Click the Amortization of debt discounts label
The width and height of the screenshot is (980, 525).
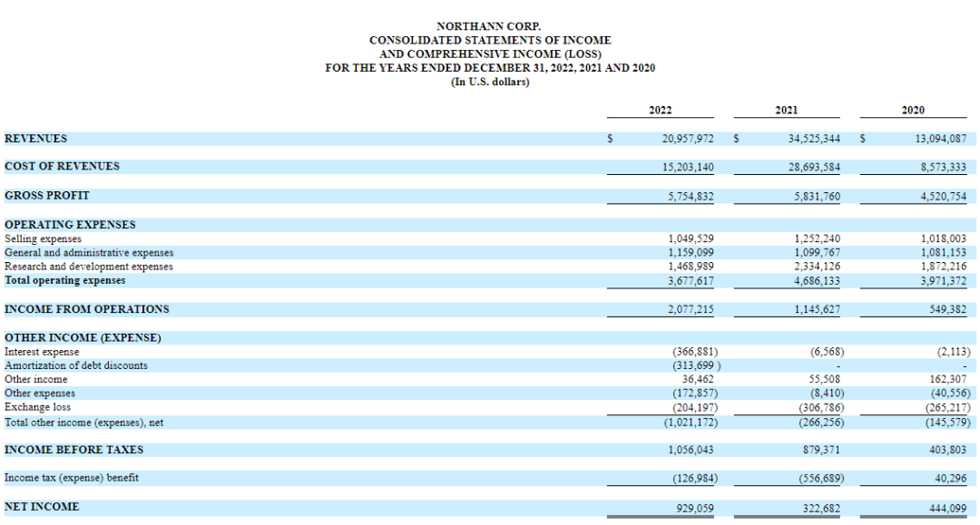click(x=76, y=365)
